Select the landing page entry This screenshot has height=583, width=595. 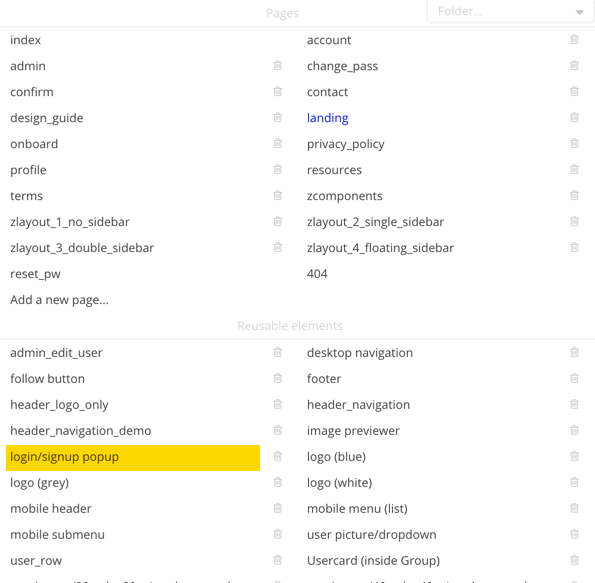click(x=327, y=118)
